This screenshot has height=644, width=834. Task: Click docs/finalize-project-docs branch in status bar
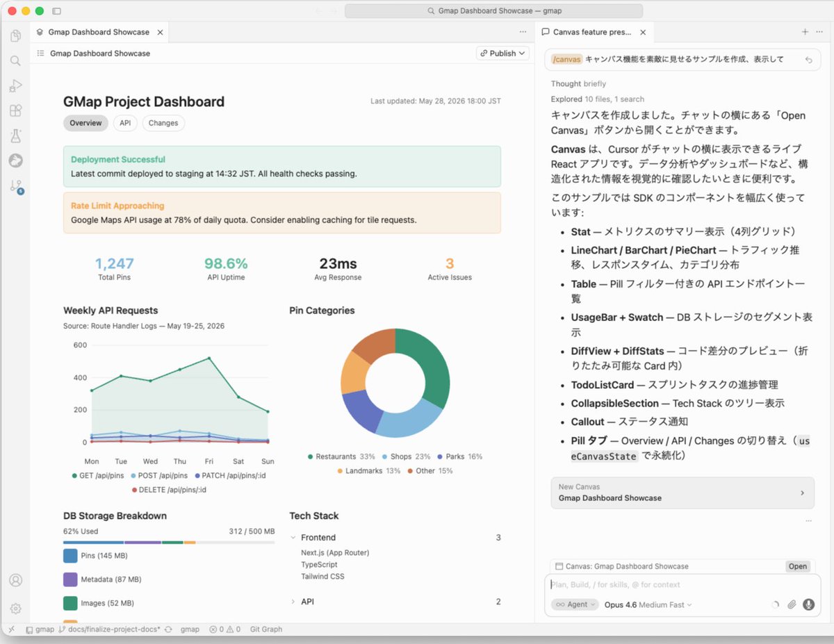click(x=110, y=629)
